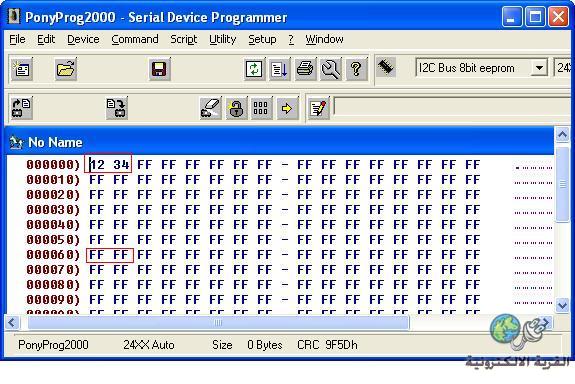Open the Script menu
The width and height of the screenshot is (575, 384).
pyautogui.click(x=183, y=39)
